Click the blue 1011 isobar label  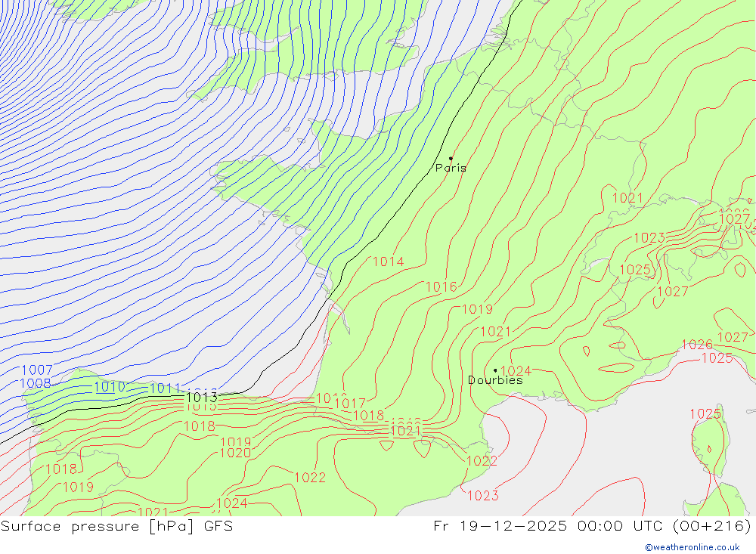pyautogui.click(x=166, y=388)
